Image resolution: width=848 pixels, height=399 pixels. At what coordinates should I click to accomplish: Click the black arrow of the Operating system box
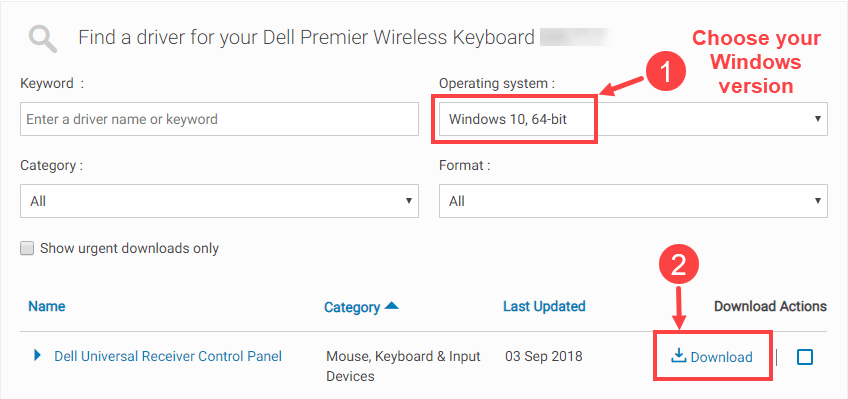point(818,119)
